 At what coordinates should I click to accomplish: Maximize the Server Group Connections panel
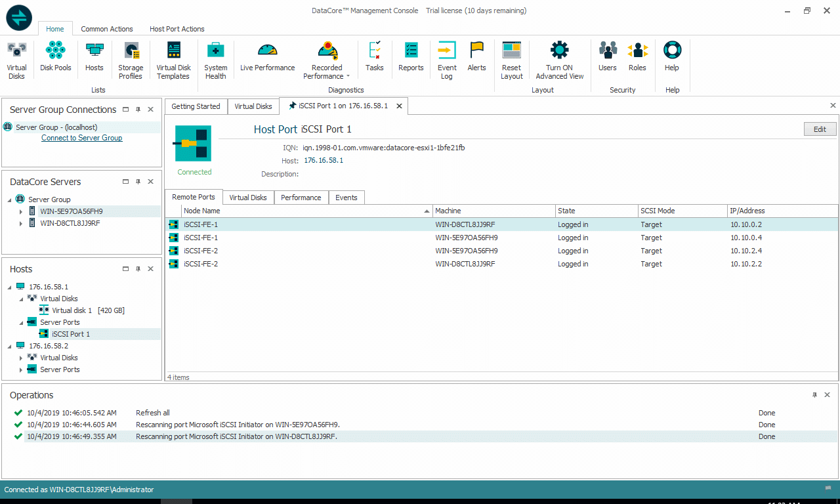point(126,110)
